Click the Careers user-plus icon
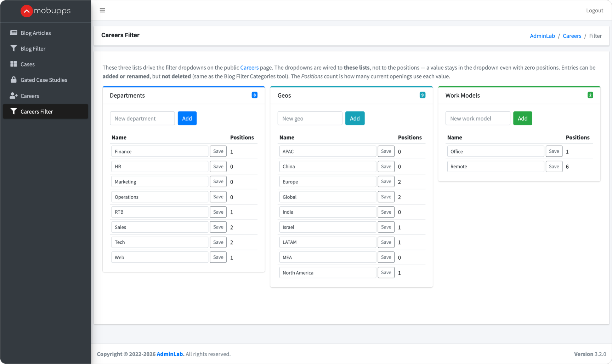Screen dimensions: 612x364 (13, 96)
